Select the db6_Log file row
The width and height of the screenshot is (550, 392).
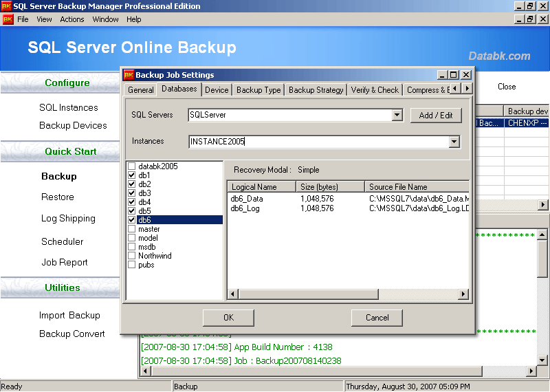[349, 208]
